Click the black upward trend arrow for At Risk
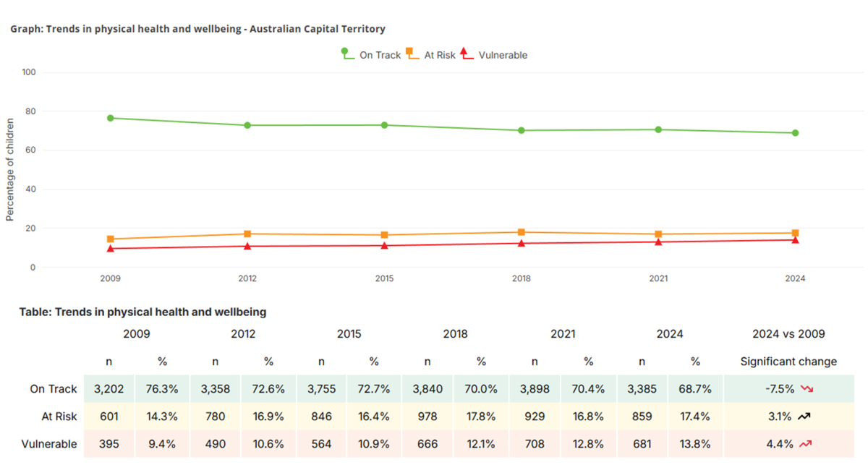 coord(804,417)
